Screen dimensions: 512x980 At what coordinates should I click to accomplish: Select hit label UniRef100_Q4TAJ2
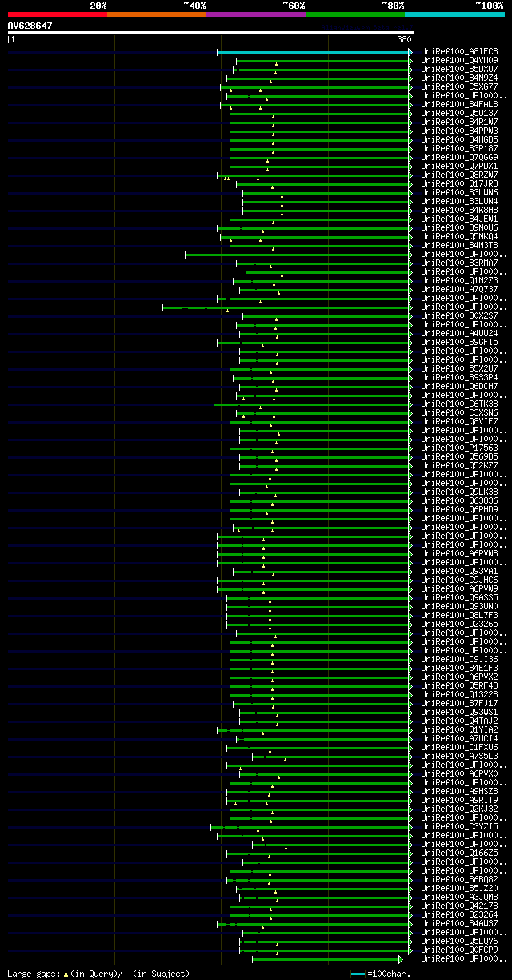pos(459,721)
